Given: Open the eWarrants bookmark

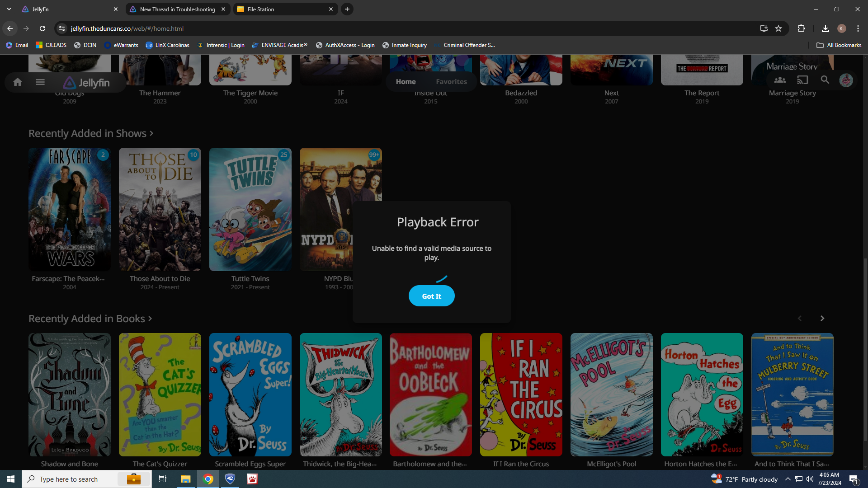Looking at the screenshot, I should pos(121,45).
